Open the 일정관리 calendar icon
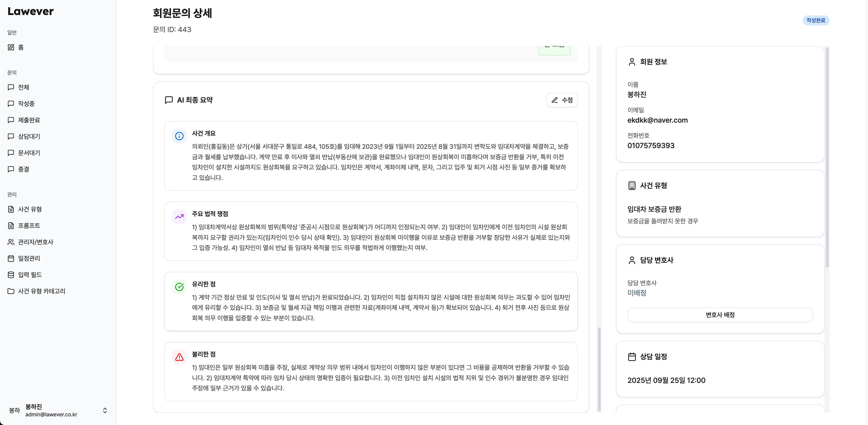The height and width of the screenshot is (425, 868). point(11,258)
